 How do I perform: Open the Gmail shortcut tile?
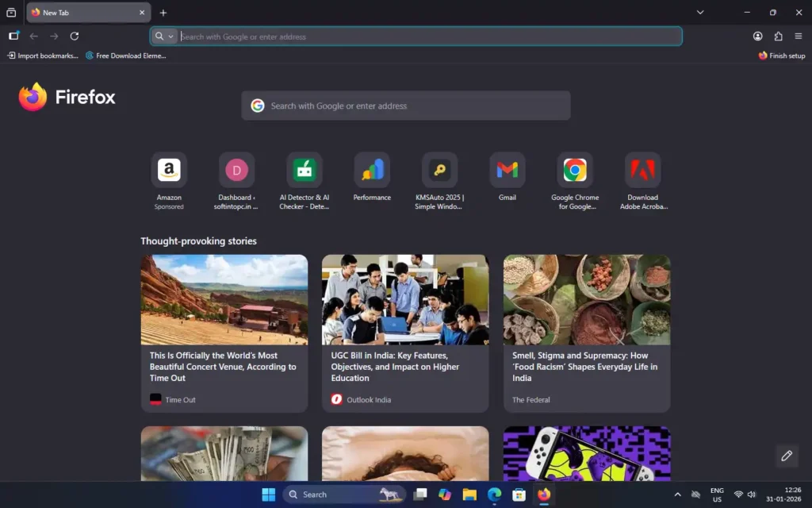[507, 169]
